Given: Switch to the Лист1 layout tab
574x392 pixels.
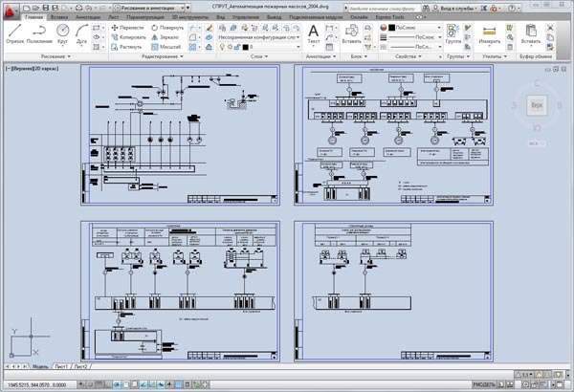Looking at the screenshot, I should [x=61, y=366].
